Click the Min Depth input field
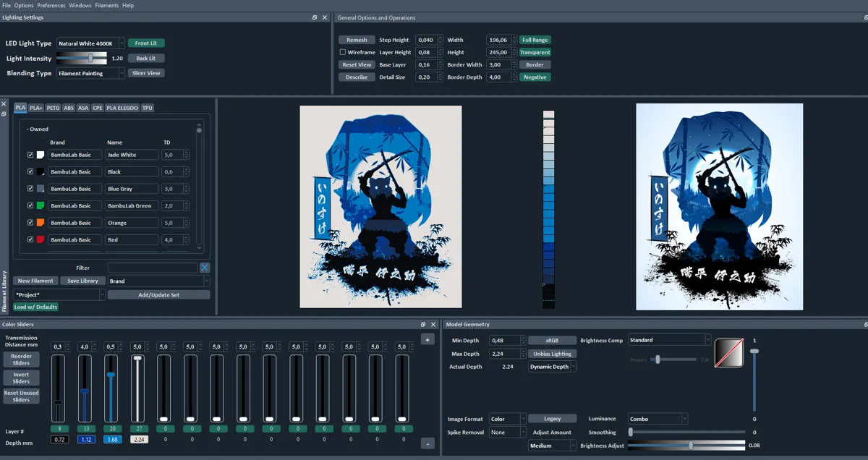Screen dimensions: 868x460 pyautogui.click(x=507, y=340)
